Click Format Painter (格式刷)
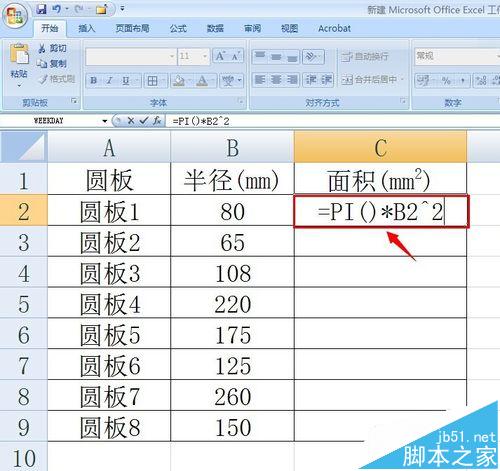Viewport: 500px width, 471px height. pyautogui.click(x=56, y=79)
